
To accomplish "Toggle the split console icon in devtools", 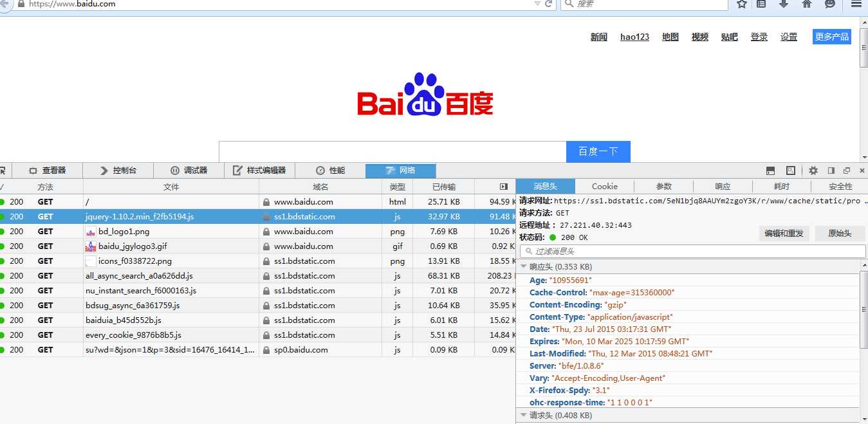I will coord(770,171).
